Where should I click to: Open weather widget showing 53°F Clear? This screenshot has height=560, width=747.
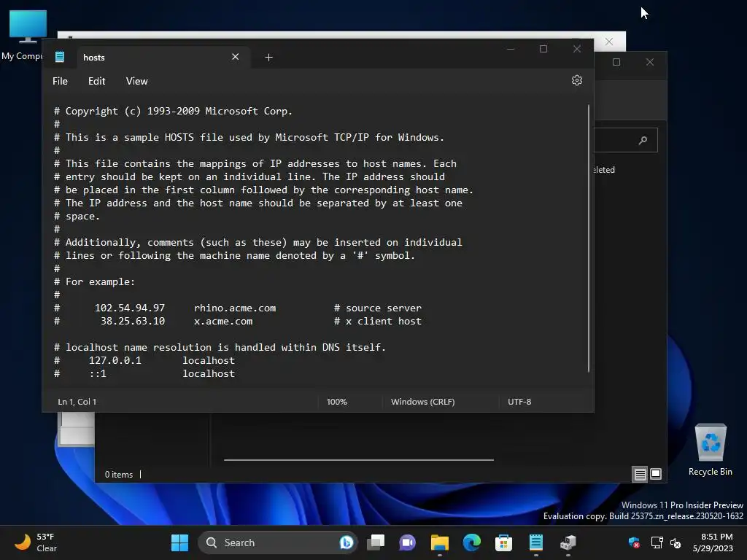coord(36,542)
